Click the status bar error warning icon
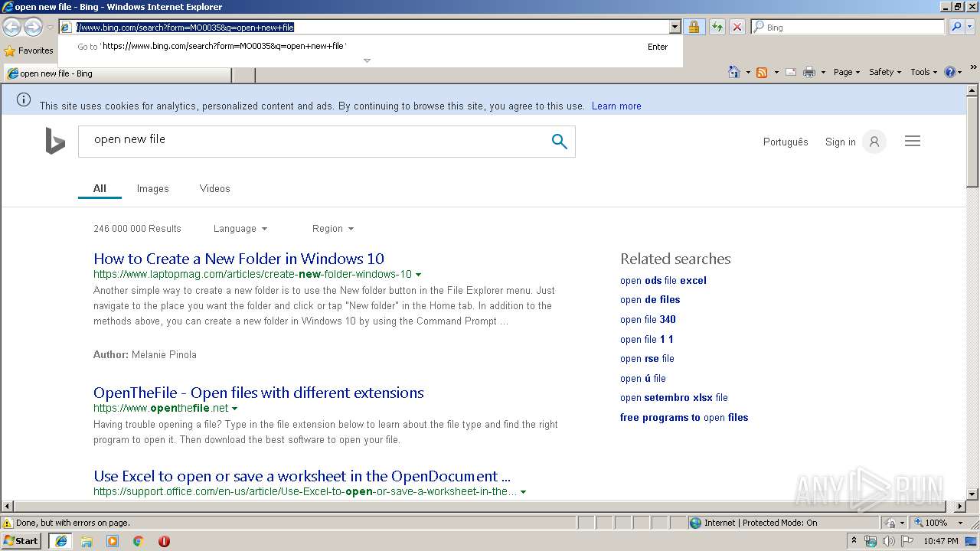The image size is (980, 551). pyautogui.click(x=8, y=523)
